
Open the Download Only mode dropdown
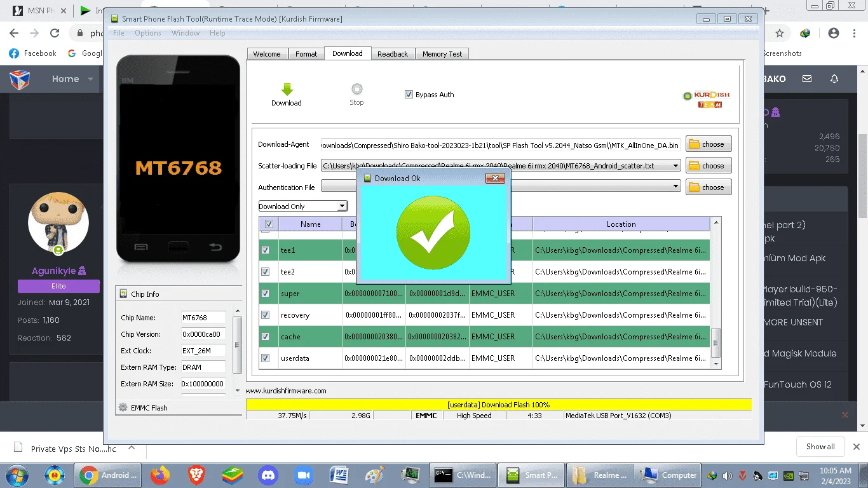pyautogui.click(x=342, y=206)
